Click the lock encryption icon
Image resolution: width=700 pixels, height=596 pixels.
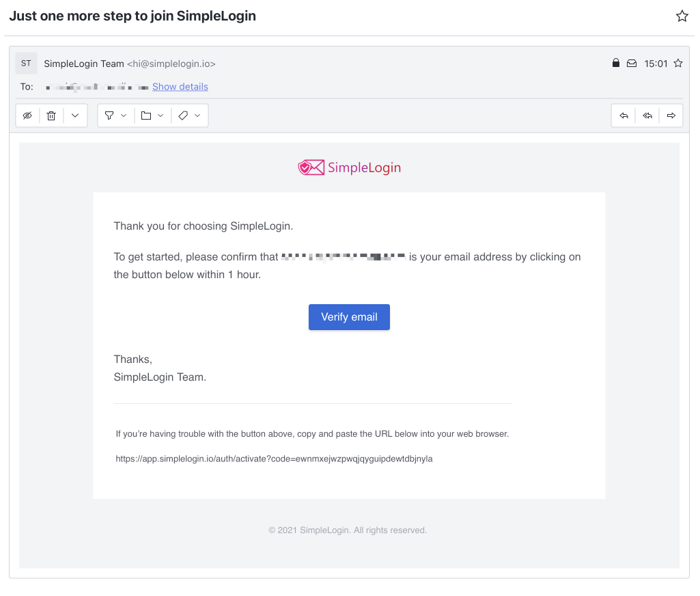point(615,63)
